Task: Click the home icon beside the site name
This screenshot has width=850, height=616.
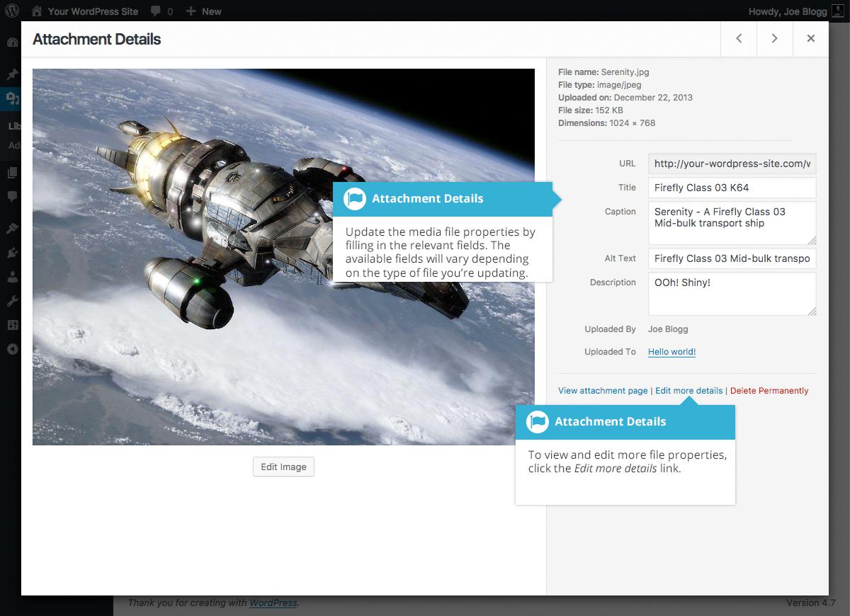Action: (x=37, y=11)
